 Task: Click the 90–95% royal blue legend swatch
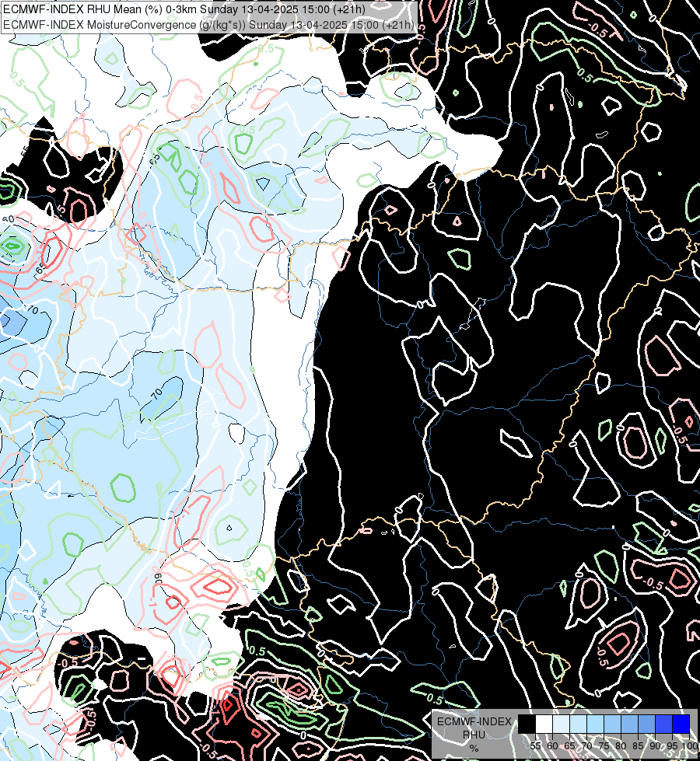click(663, 724)
